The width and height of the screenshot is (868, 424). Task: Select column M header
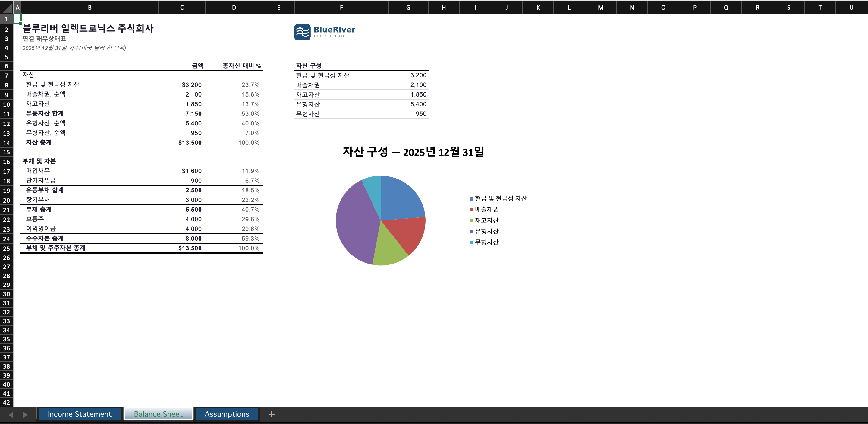pyautogui.click(x=600, y=8)
